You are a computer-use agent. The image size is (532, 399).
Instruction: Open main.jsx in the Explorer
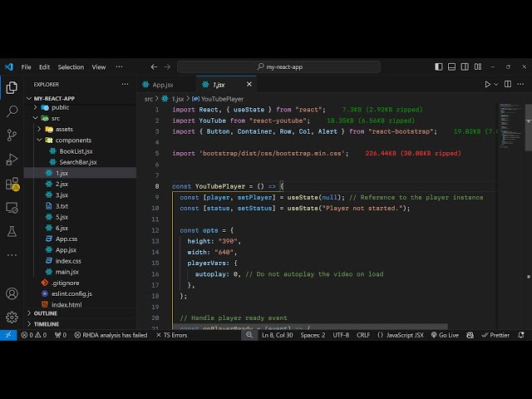point(66,272)
